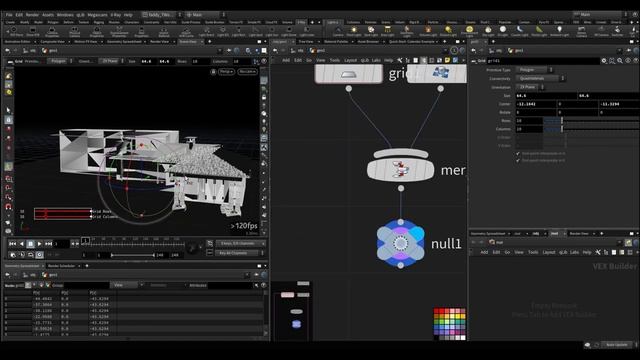Toggle first 'End point interpolate' checkbox

[518, 153]
